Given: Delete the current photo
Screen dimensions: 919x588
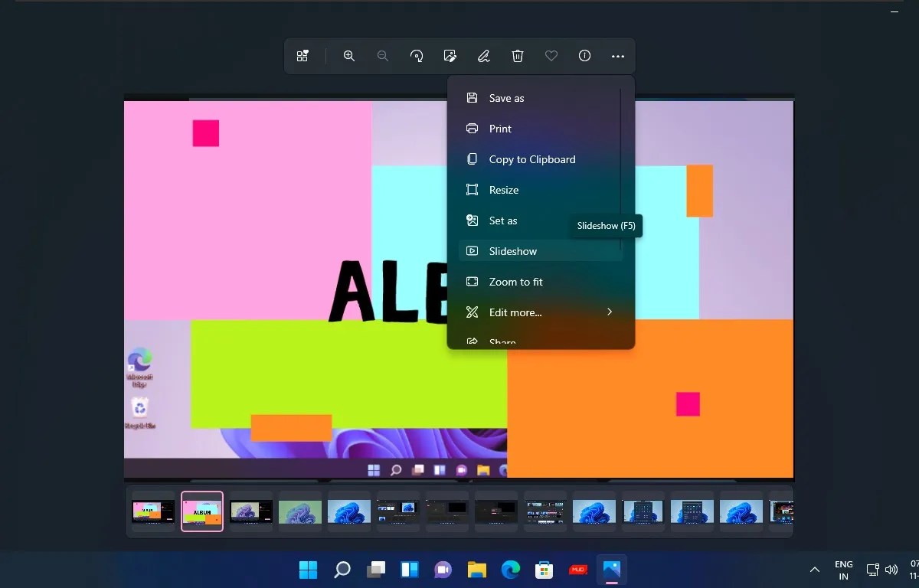Looking at the screenshot, I should tap(517, 55).
